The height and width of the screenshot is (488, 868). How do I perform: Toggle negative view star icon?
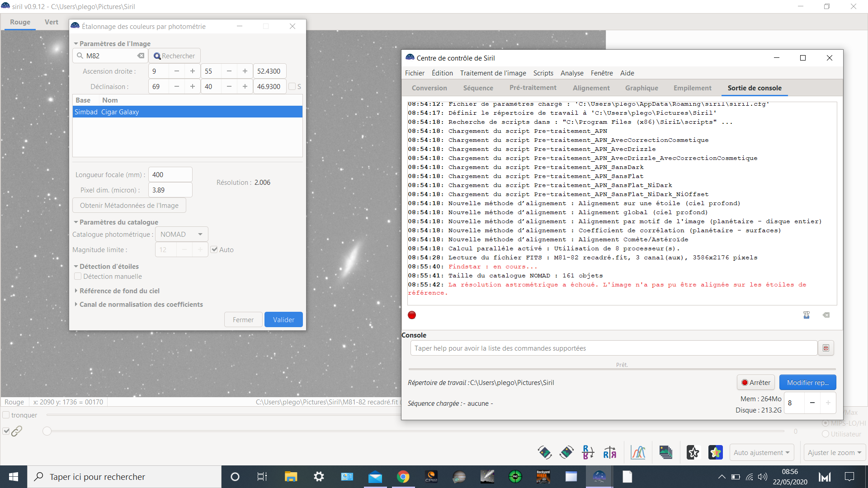[693, 452]
